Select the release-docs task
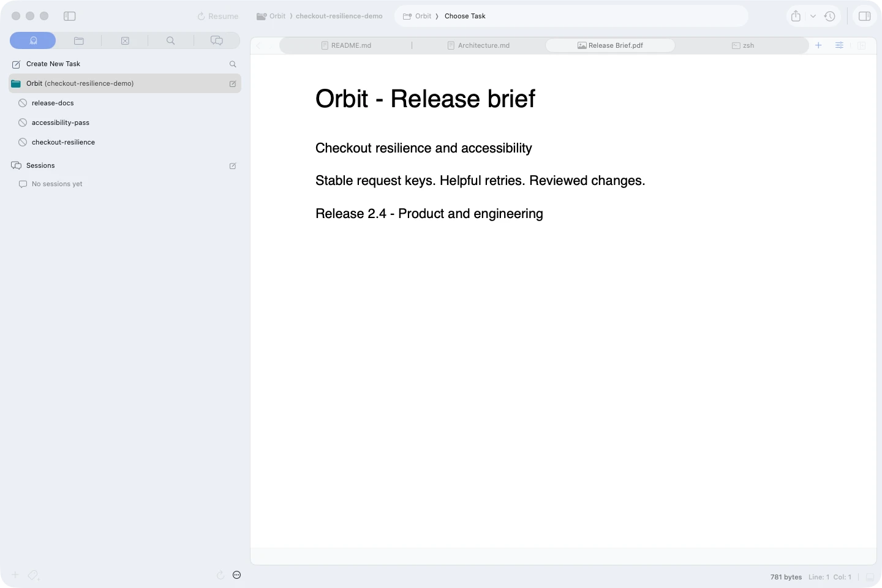 coord(53,103)
